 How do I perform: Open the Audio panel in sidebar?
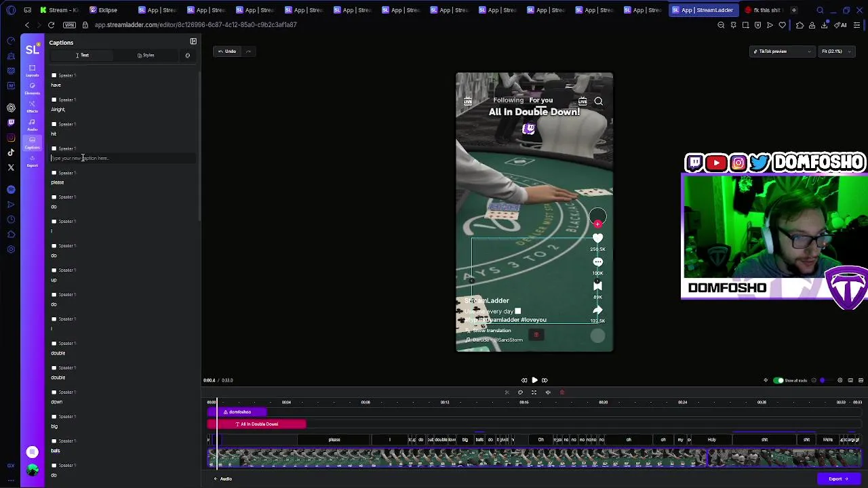(32, 125)
